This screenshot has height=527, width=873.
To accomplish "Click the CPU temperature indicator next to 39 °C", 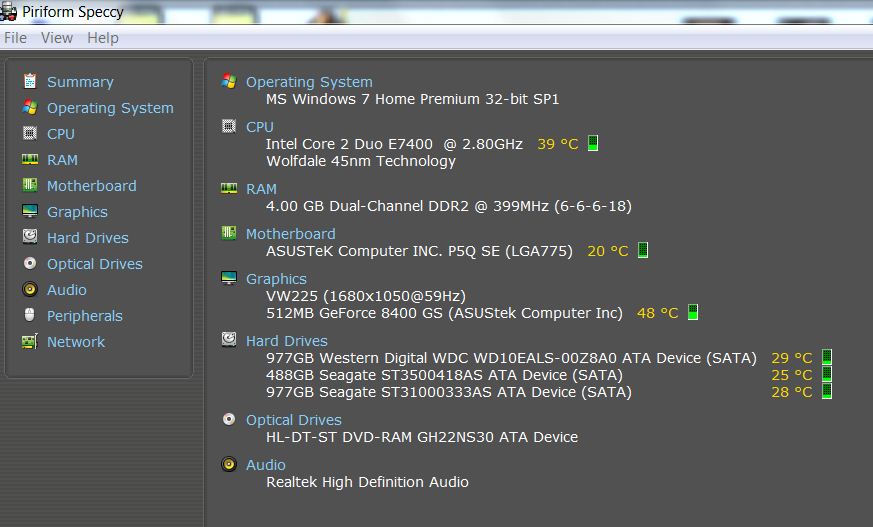I will [593, 143].
